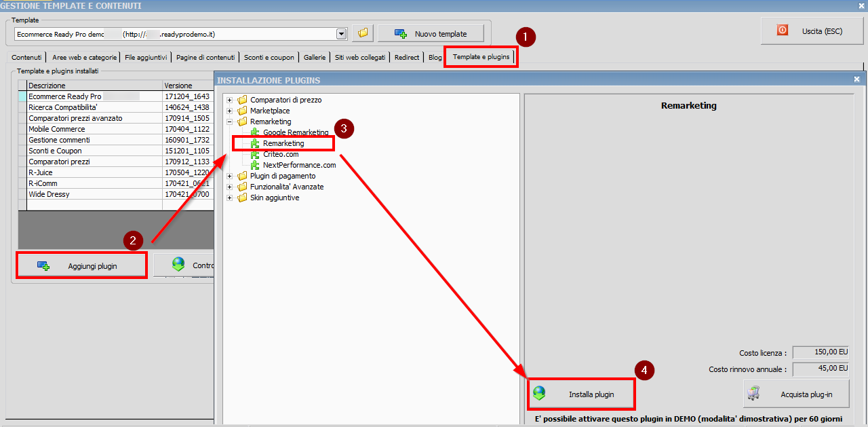Select the Gestione commenti row
Image resolution: width=868 pixels, height=427 pixels.
(116, 140)
